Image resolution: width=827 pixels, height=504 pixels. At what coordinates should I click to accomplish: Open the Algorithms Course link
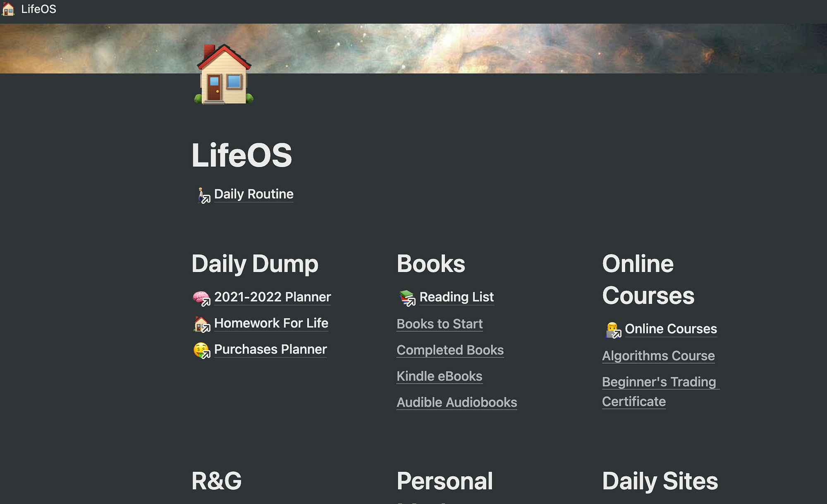tap(658, 356)
